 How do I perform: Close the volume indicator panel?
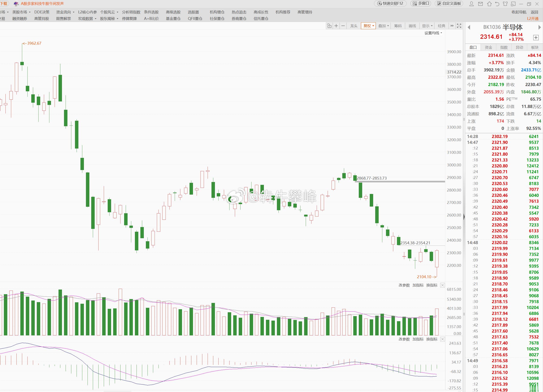(442, 285)
